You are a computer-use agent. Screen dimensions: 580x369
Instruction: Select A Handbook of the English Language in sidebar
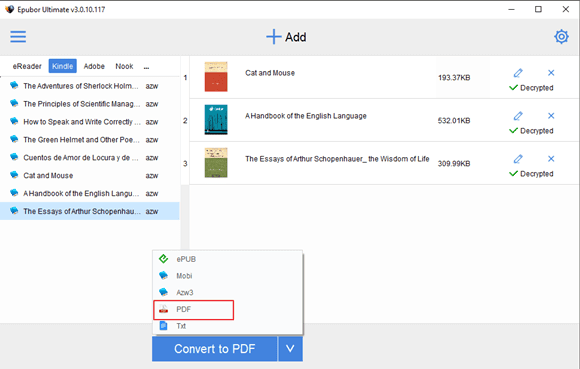(x=90, y=193)
